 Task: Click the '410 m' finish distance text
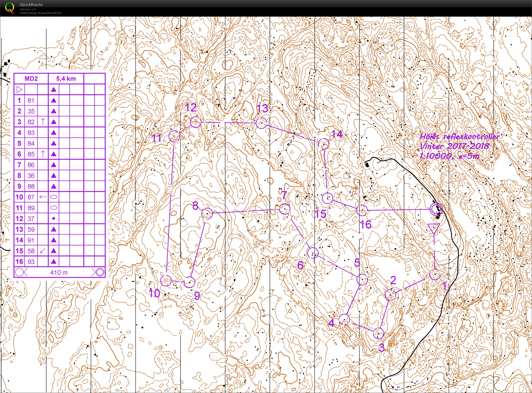point(59,272)
